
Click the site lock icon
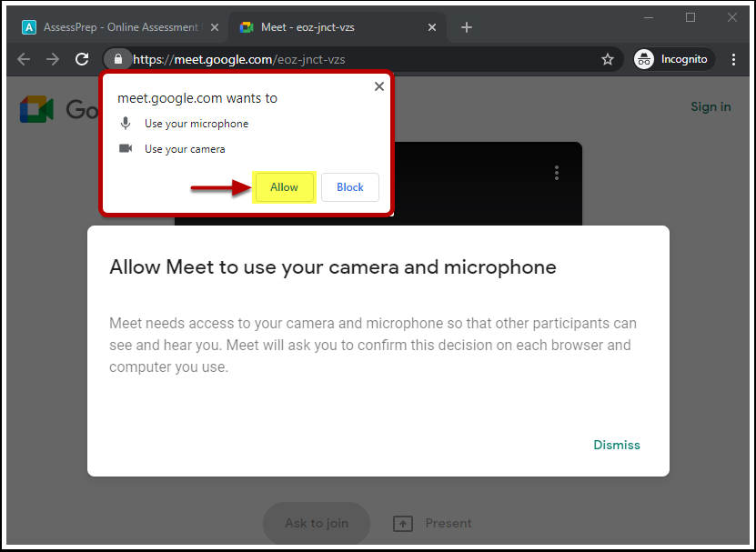[118, 59]
